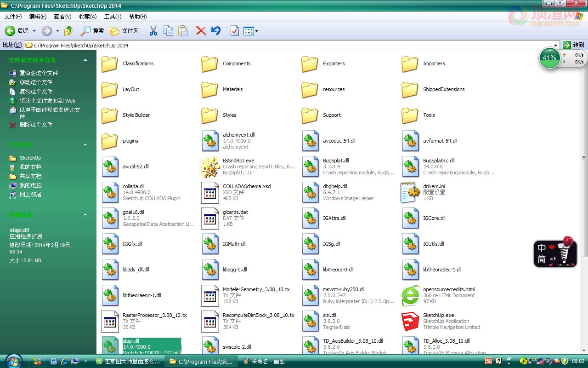Select the BsSndRpt.exe bug icon
Screen dimensions: 588x368
pyautogui.click(x=210, y=167)
